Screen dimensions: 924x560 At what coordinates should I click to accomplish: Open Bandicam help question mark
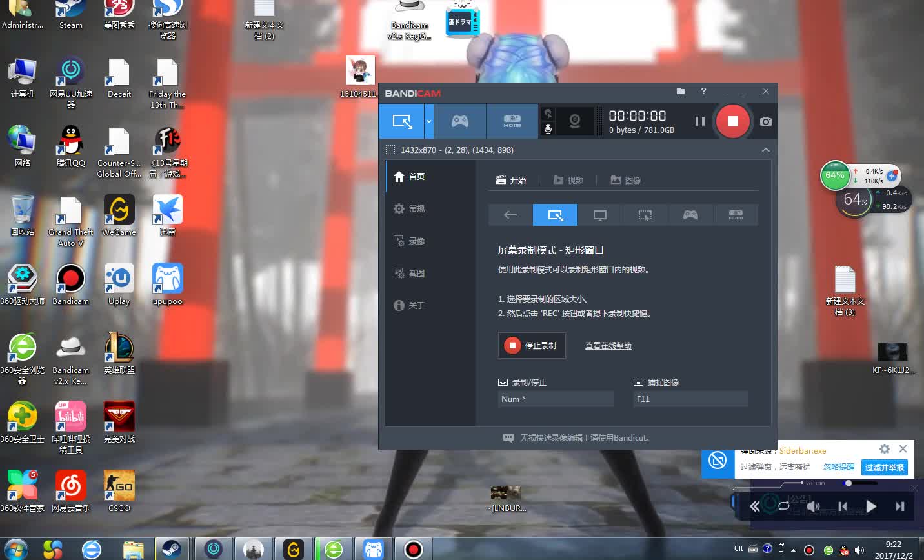[x=703, y=92]
